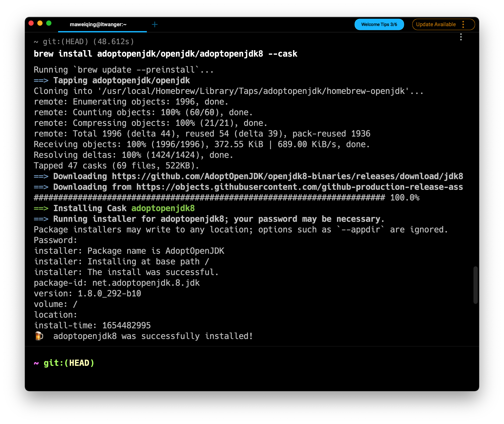Click the brew install command text
The width and height of the screenshot is (504, 424).
click(165, 54)
